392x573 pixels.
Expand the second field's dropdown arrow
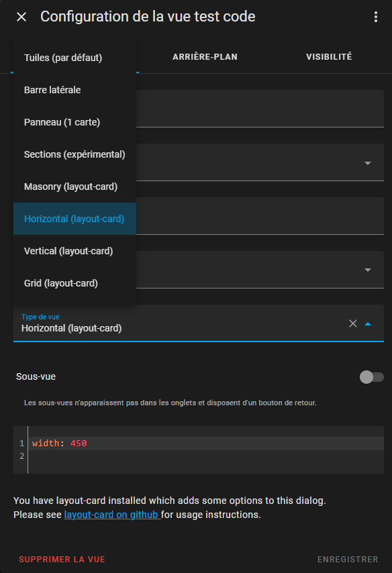pos(368,163)
